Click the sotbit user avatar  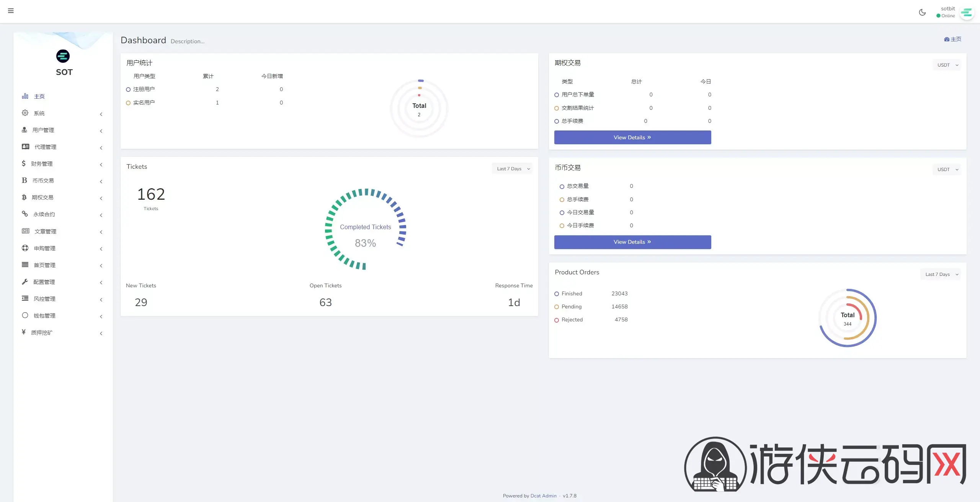pyautogui.click(x=967, y=13)
